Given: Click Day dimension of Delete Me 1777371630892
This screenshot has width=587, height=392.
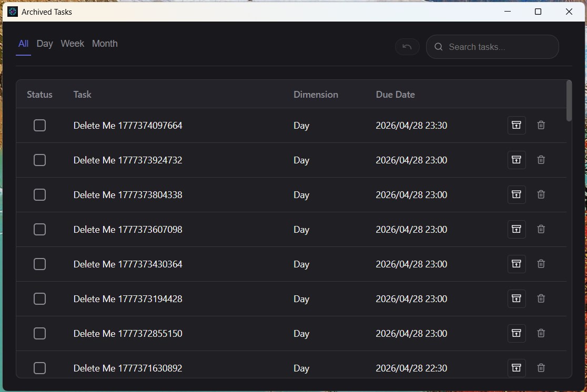Looking at the screenshot, I should [x=301, y=368].
